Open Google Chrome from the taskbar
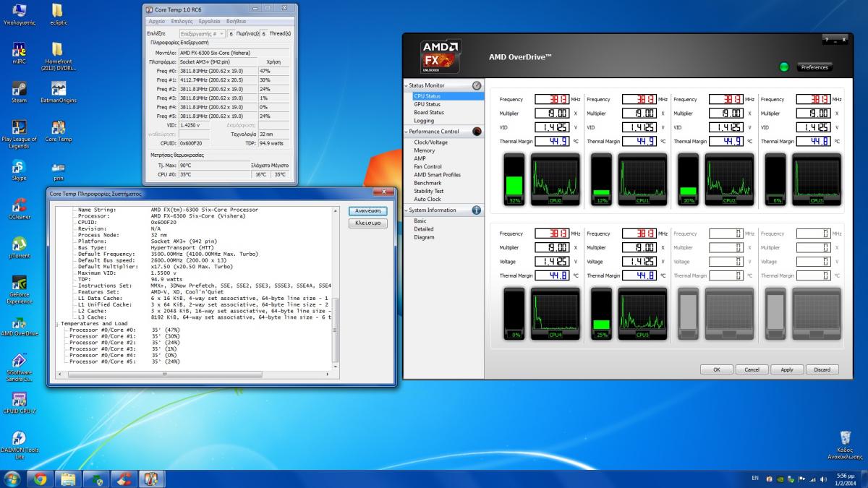This screenshot has width=868, height=488. coord(41,479)
